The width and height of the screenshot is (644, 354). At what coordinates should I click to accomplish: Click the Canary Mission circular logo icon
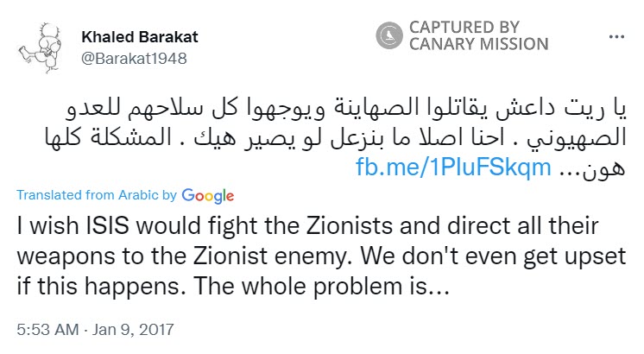[389, 35]
